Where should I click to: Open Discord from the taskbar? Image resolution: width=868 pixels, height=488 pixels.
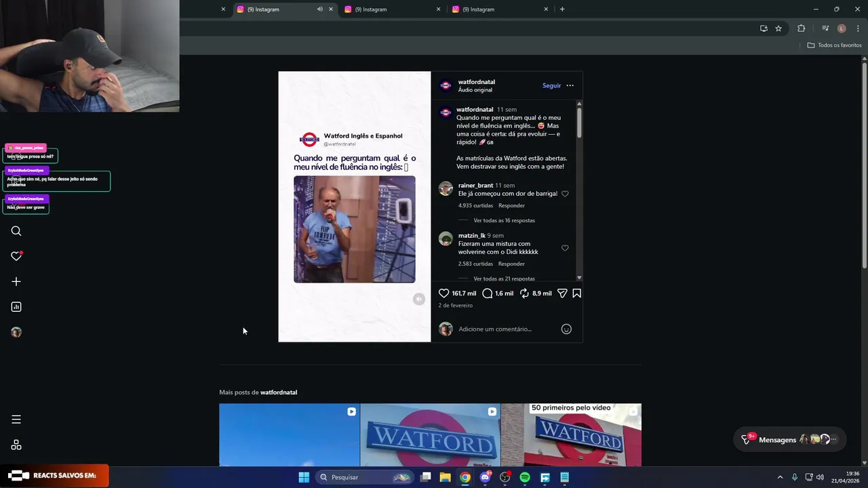pos(485,477)
